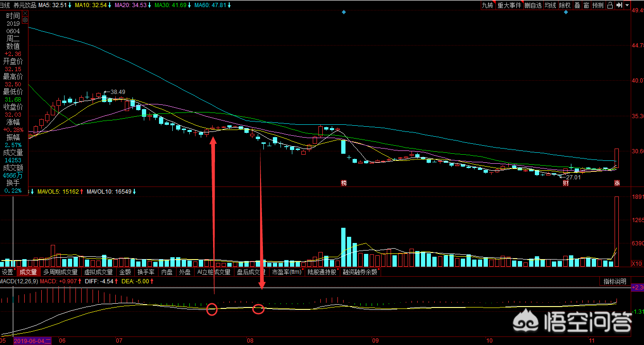Click the 删自选 button

(533, 5)
